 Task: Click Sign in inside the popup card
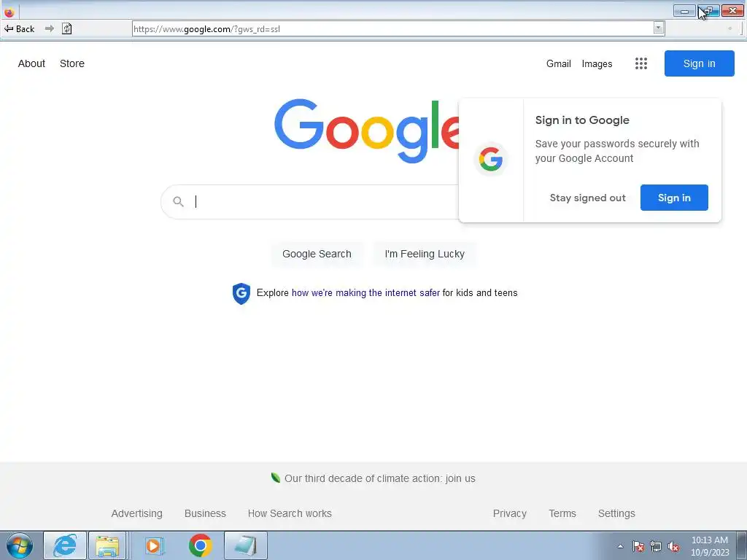674,198
